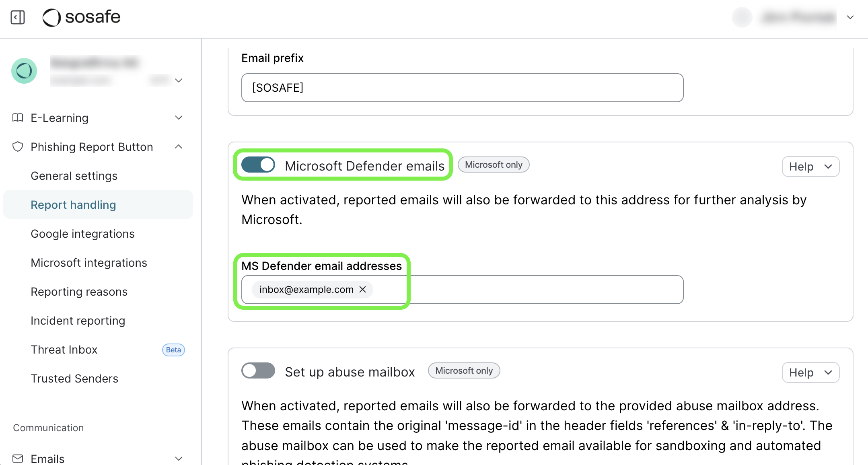868x465 pixels.
Task: Disable the Microsoft Defender emails toggle
Action: pyautogui.click(x=258, y=165)
